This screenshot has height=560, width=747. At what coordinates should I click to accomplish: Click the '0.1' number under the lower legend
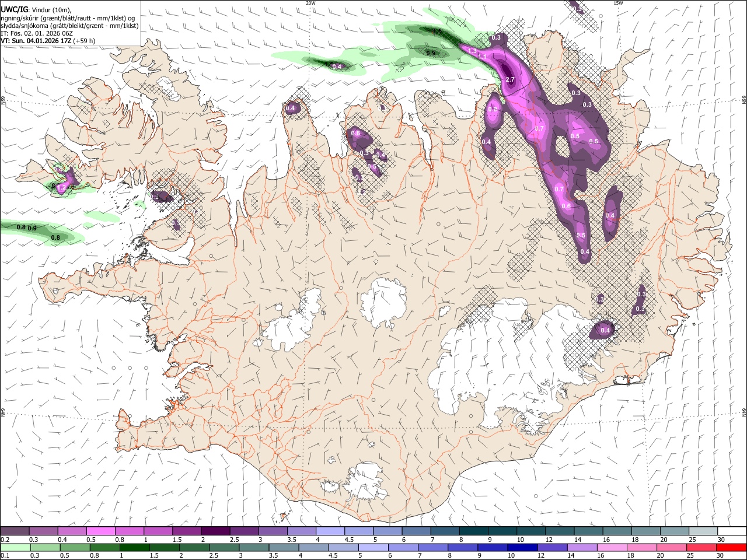5,555
